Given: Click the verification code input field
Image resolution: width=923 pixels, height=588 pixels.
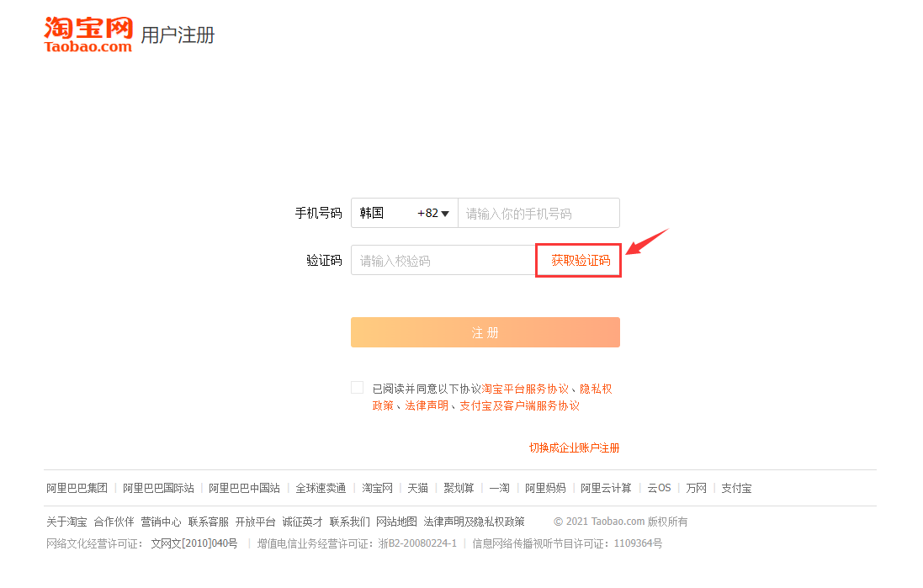Looking at the screenshot, I should coord(443,260).
